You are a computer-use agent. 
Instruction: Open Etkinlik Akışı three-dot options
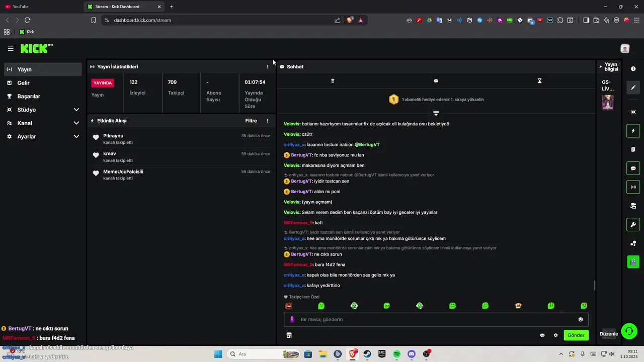pyautogui.click(x=268, y=121)
